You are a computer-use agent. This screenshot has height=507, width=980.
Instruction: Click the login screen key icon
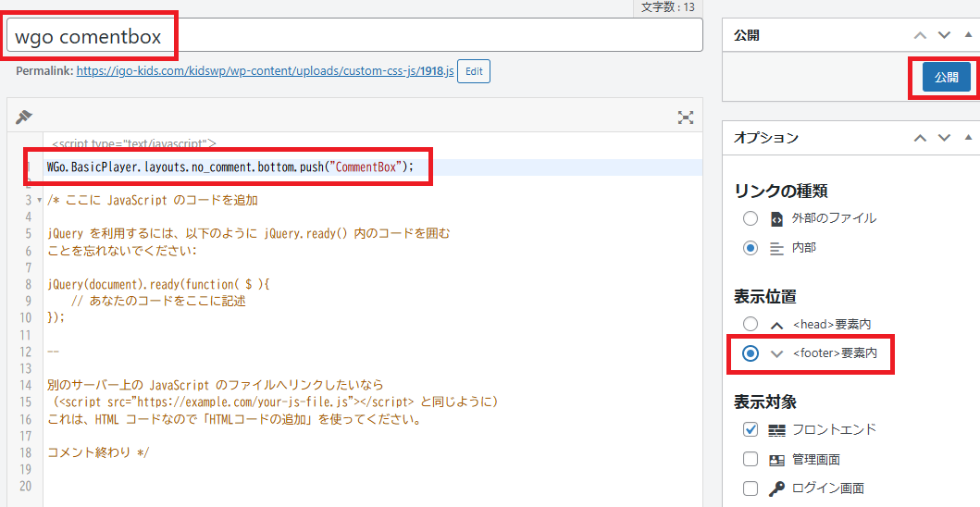tap(776, 488)
